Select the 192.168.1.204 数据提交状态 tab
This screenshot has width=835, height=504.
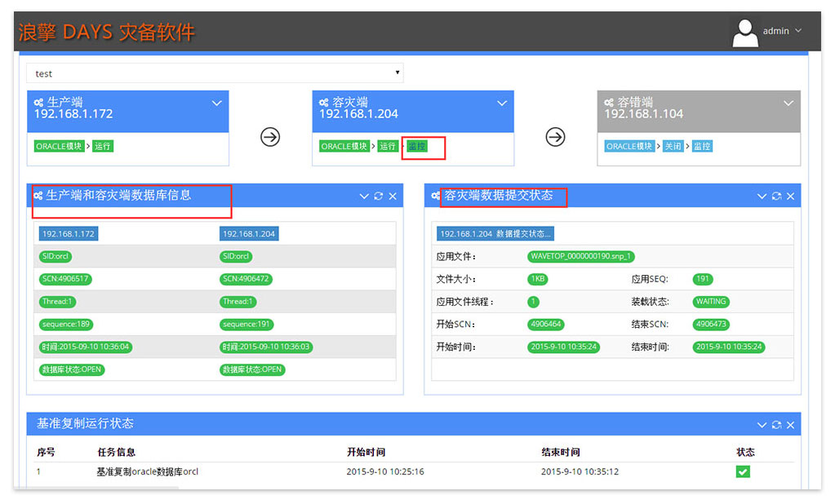(495, 233)
